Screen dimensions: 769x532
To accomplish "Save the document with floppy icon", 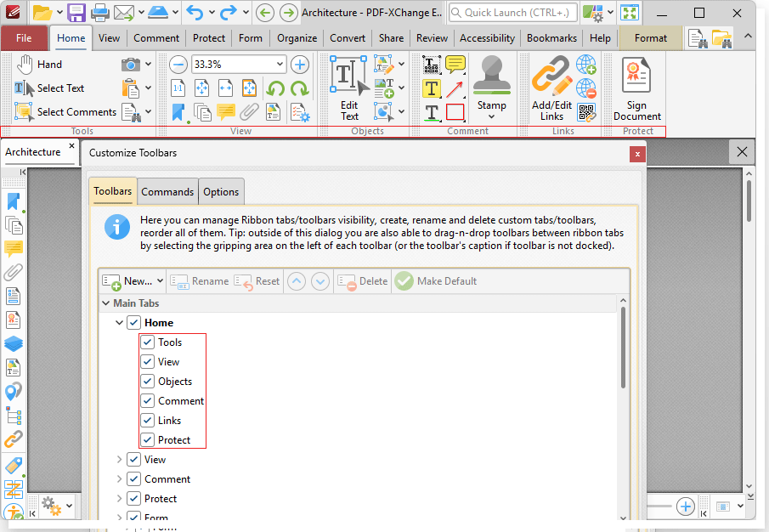I will 76,13.
